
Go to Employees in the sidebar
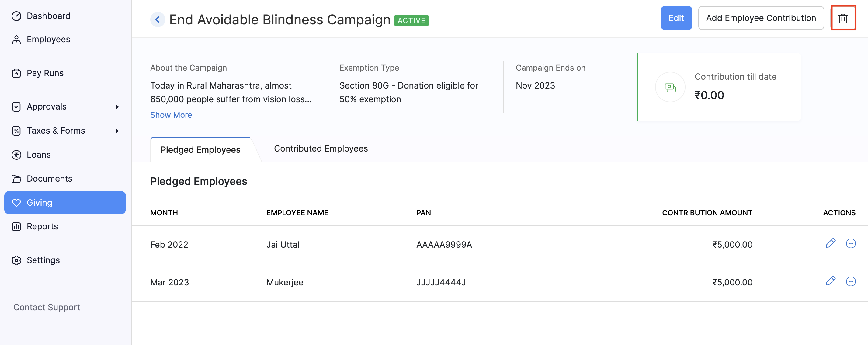[x=48, y=40]
